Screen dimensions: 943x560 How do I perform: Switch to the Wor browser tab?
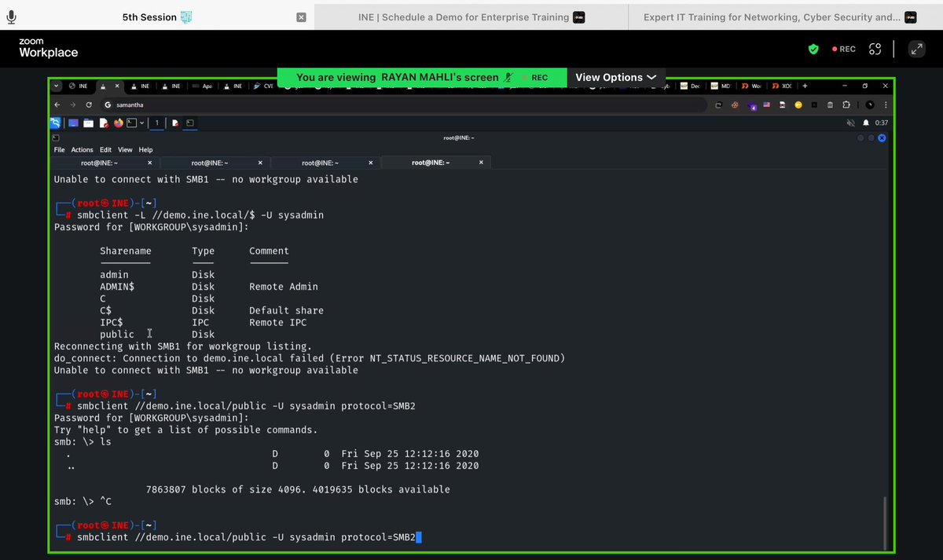pyautogui.click(x=751, y=86)
